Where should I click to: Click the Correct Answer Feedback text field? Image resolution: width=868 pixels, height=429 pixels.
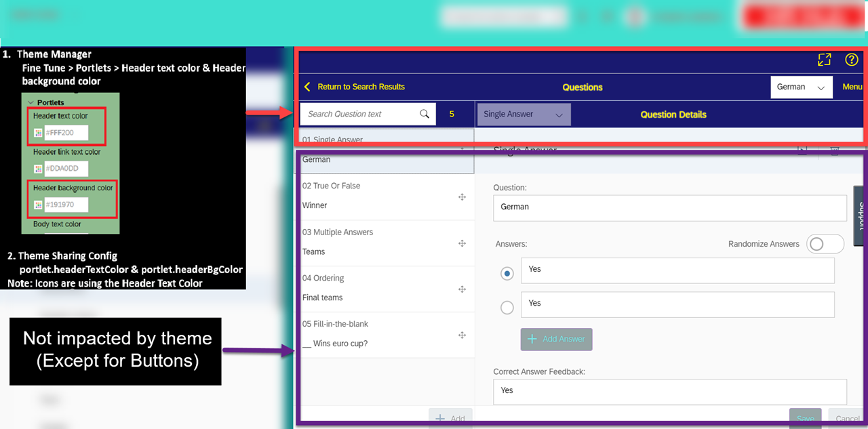670,391
